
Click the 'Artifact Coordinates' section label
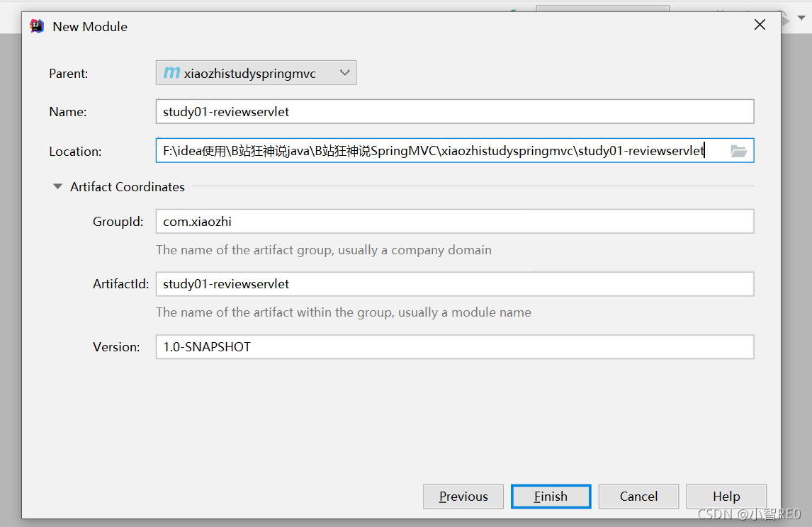[x=128, y=187]
